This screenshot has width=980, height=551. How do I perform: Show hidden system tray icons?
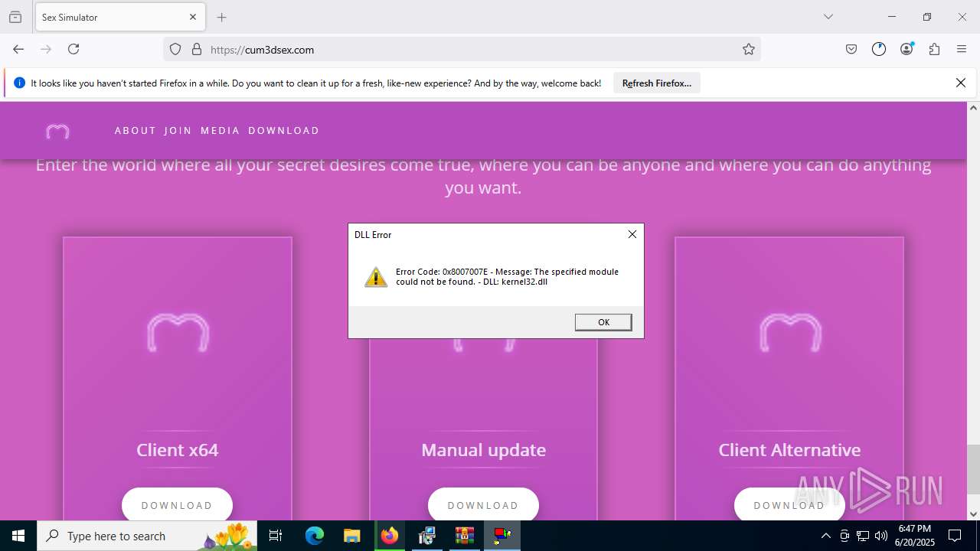(x=825, y=536)
